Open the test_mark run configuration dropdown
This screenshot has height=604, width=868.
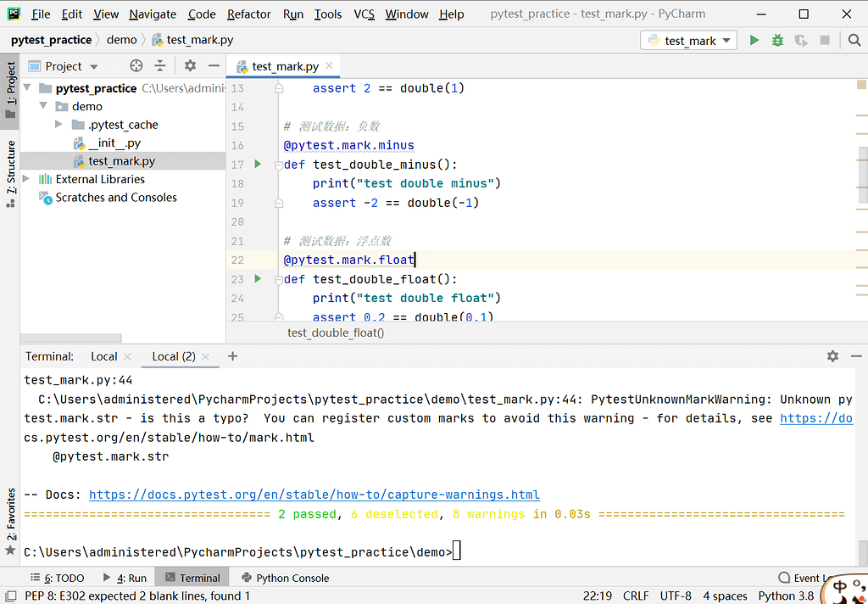pos(689,40)
